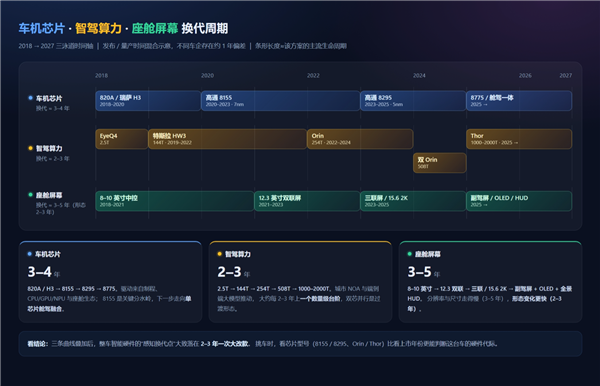Screen dimensions: 600x386
Task: Select the 三联屏 / 15.6 2K bar
Action: (413, 201)
